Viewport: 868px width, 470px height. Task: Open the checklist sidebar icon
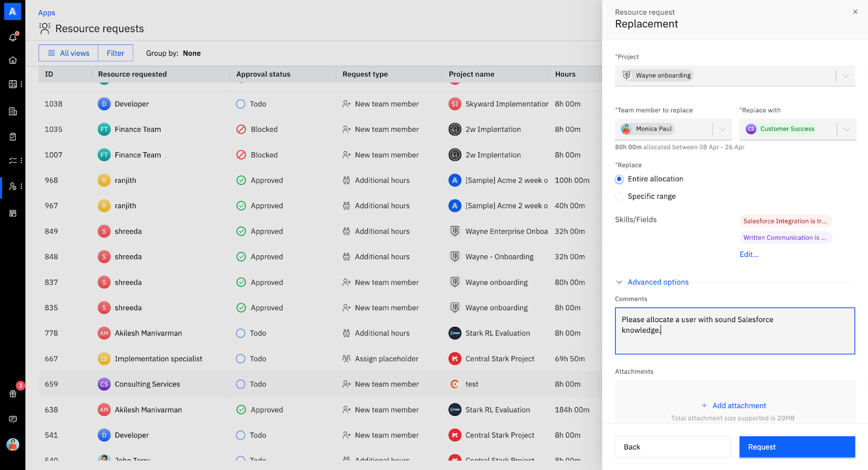13,160
